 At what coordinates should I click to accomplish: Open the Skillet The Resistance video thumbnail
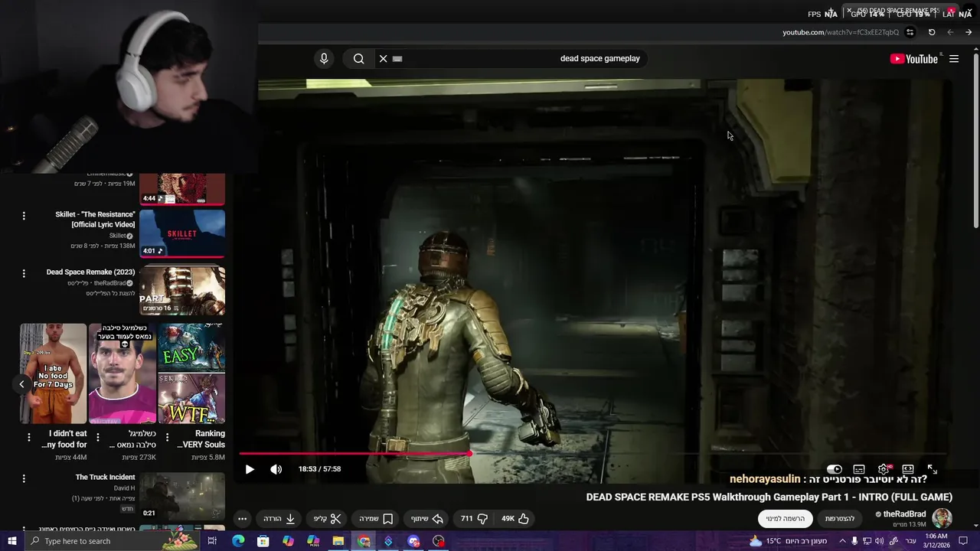click(182, 233)
